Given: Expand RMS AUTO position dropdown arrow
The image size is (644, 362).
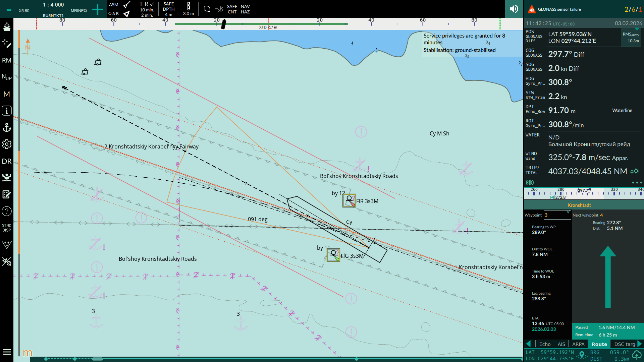Looking at the screenshot, I should click(637, 29).
